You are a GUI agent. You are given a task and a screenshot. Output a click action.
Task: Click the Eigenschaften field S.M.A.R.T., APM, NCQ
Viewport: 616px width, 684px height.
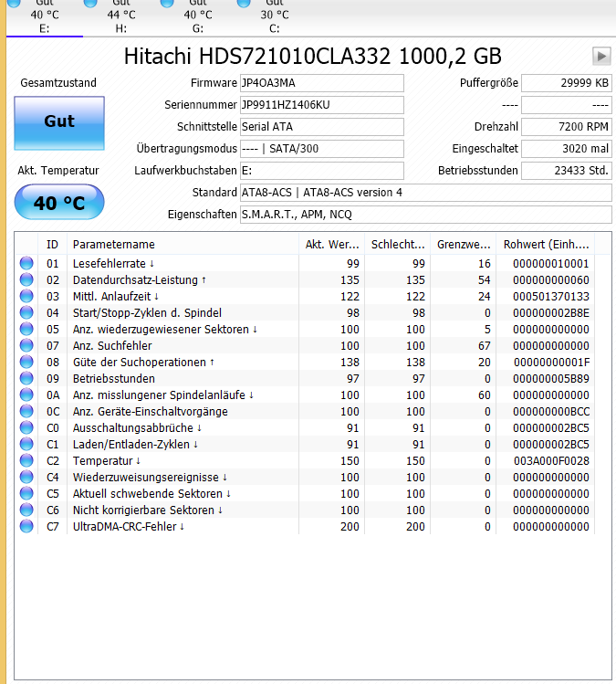tap(426, 215)
